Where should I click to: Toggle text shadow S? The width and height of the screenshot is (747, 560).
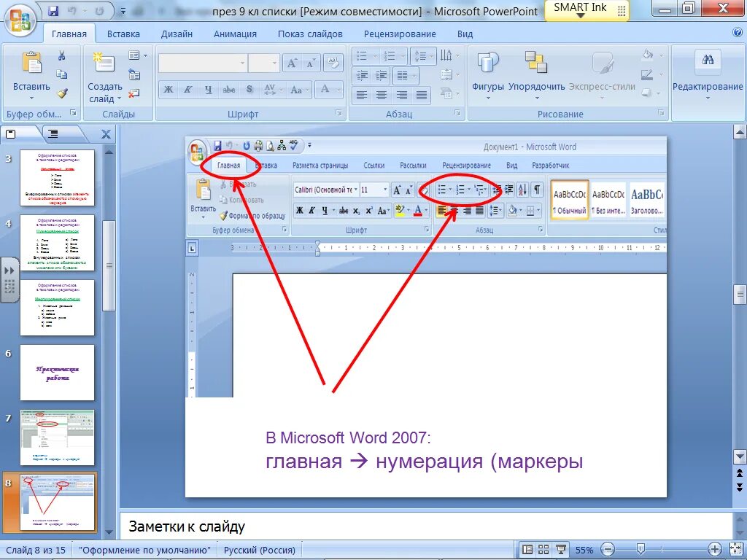(249, 89)
